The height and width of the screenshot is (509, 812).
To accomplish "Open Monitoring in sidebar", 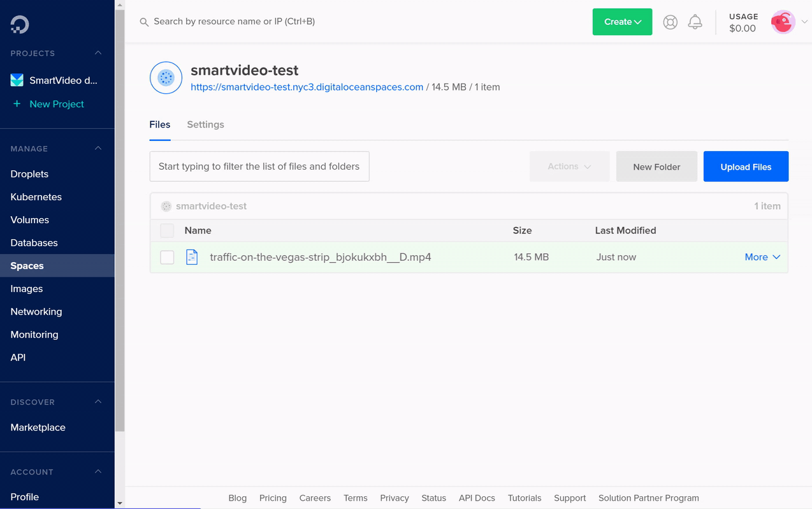I will point(34,334).
